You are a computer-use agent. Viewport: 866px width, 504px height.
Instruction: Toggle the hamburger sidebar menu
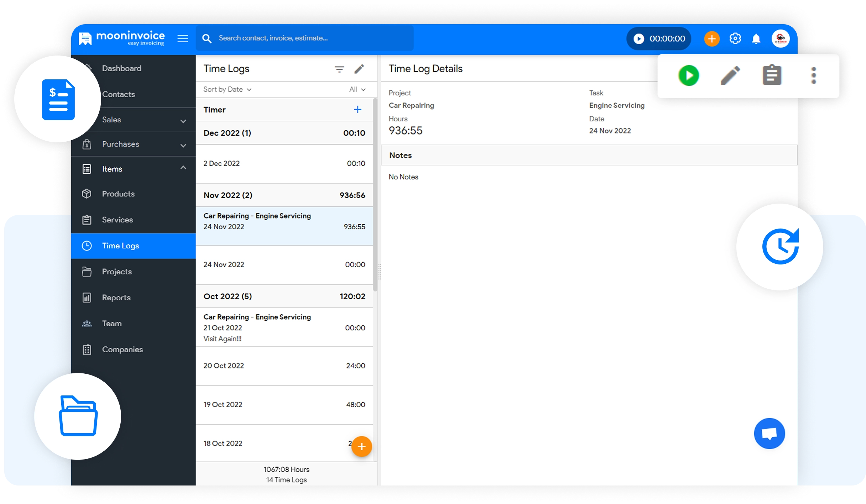[183, 38]
